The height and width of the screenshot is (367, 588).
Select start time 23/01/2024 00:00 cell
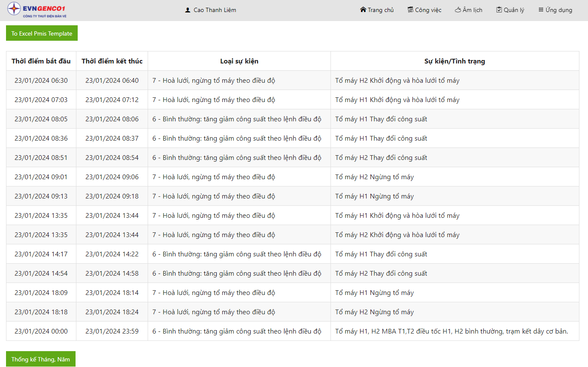(x=41, y=331)
